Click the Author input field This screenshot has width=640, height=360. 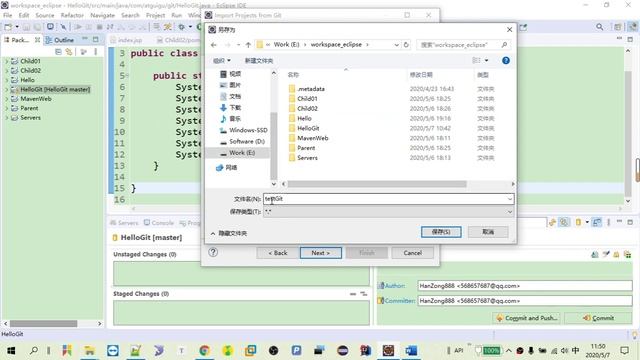tap(525, 286)
